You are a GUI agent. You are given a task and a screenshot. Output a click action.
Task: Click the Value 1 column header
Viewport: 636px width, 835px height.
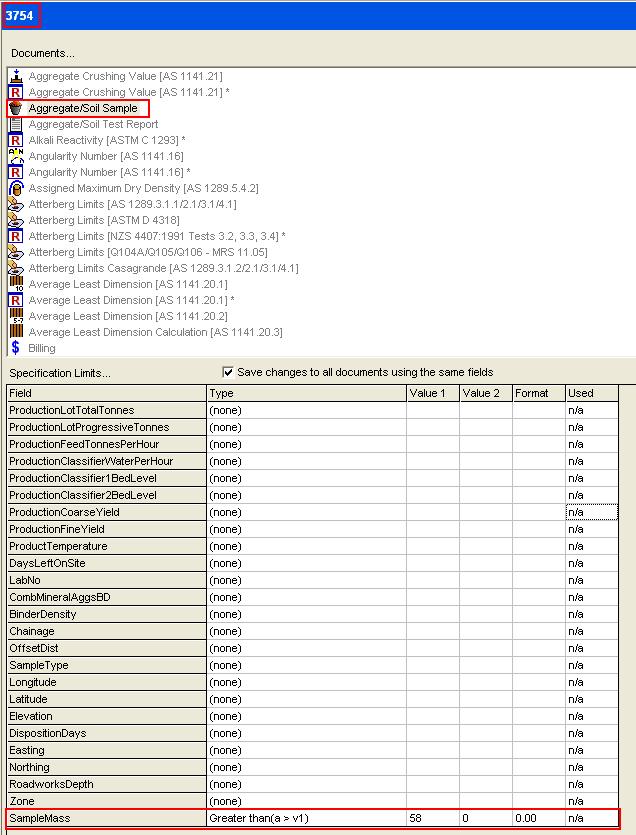click(432, 393)
